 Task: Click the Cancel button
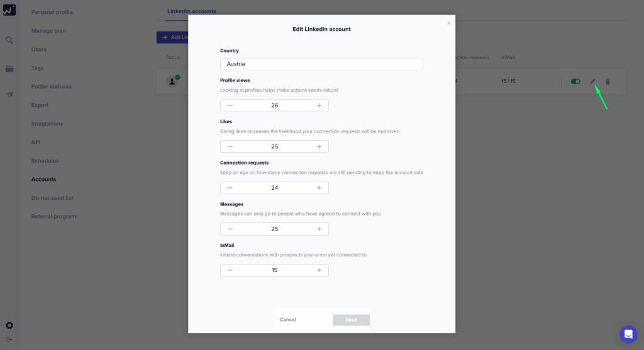(x=288, y=320)
